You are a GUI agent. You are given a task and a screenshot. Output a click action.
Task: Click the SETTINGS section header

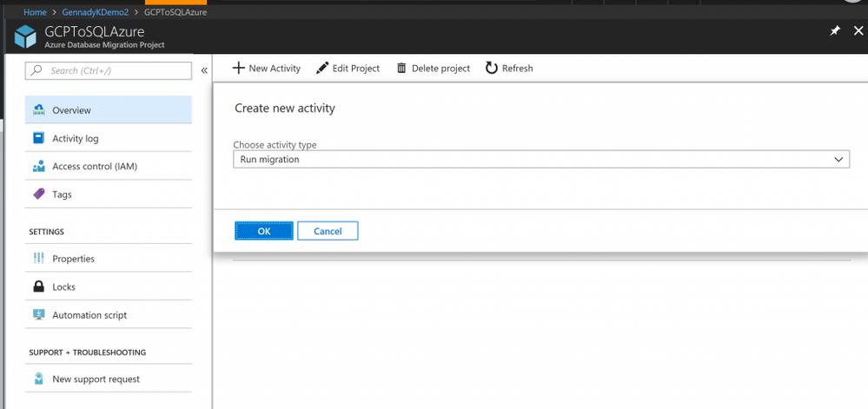tap(47, 231)
